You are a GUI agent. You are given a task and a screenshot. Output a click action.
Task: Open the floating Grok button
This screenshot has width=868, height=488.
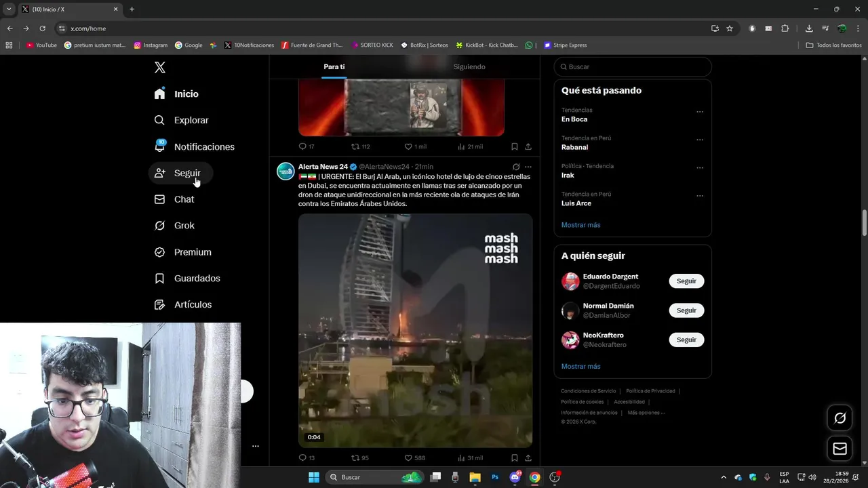[840, 418]
